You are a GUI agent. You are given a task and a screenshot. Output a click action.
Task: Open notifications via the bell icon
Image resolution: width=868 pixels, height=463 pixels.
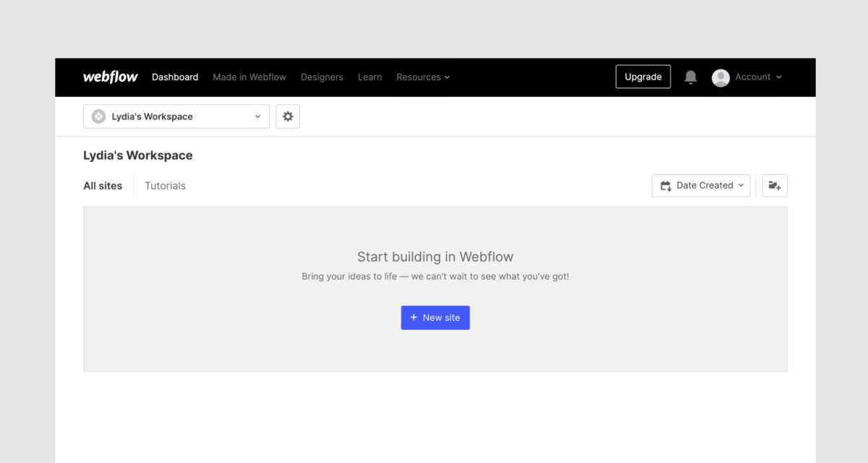point(690,77)
